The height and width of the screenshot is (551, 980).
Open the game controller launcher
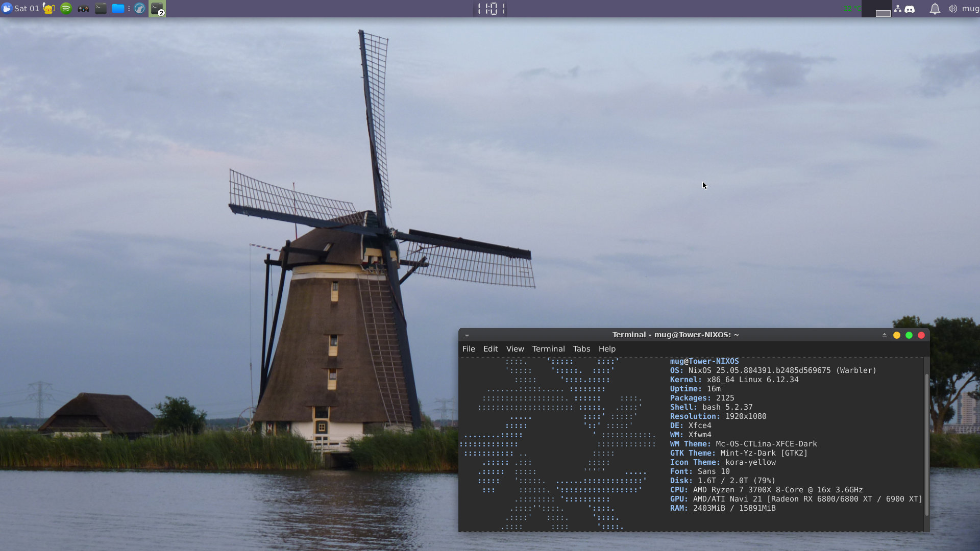tap(83, 9)
